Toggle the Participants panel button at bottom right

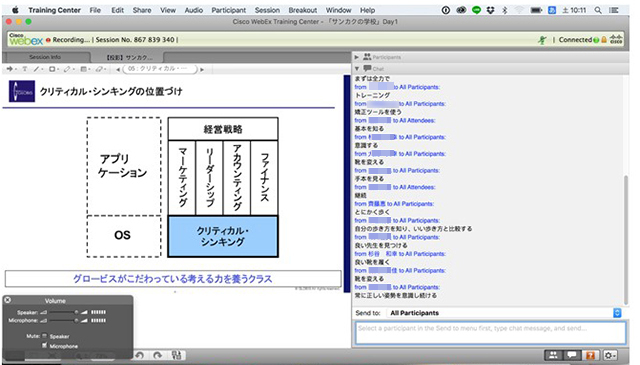pyautogui.click(x=553, y=355)
